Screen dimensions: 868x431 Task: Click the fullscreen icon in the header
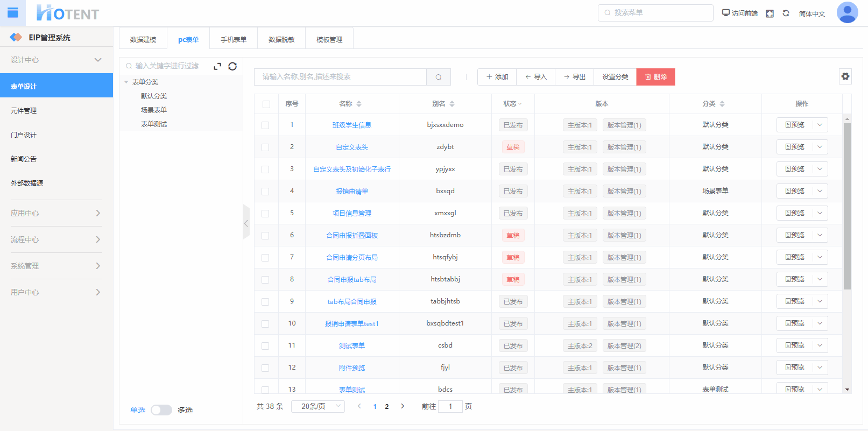770,13
